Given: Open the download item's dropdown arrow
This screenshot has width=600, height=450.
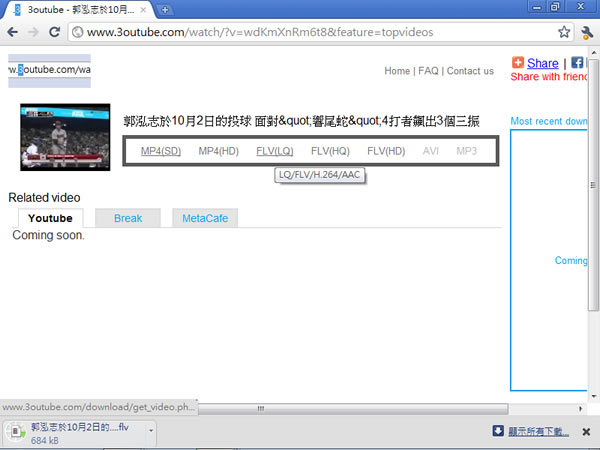Looking at the screenshot, I should 151,430.
